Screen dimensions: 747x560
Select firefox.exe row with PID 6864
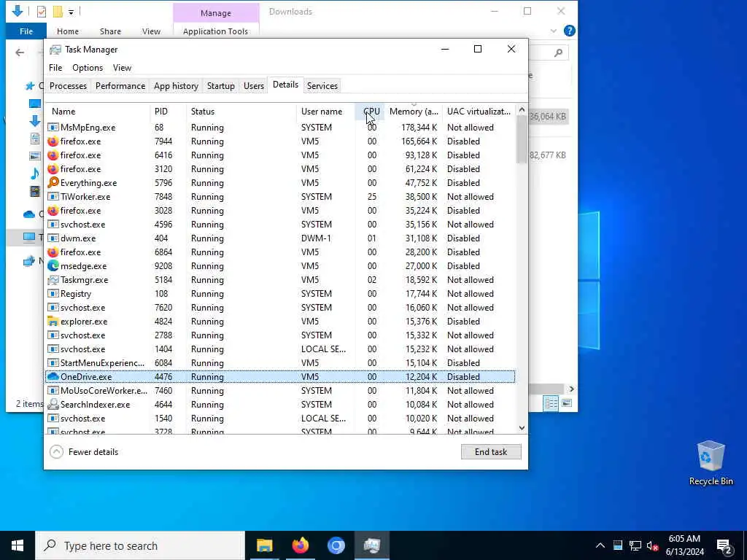pyautogui.click(x=280, y=252)
